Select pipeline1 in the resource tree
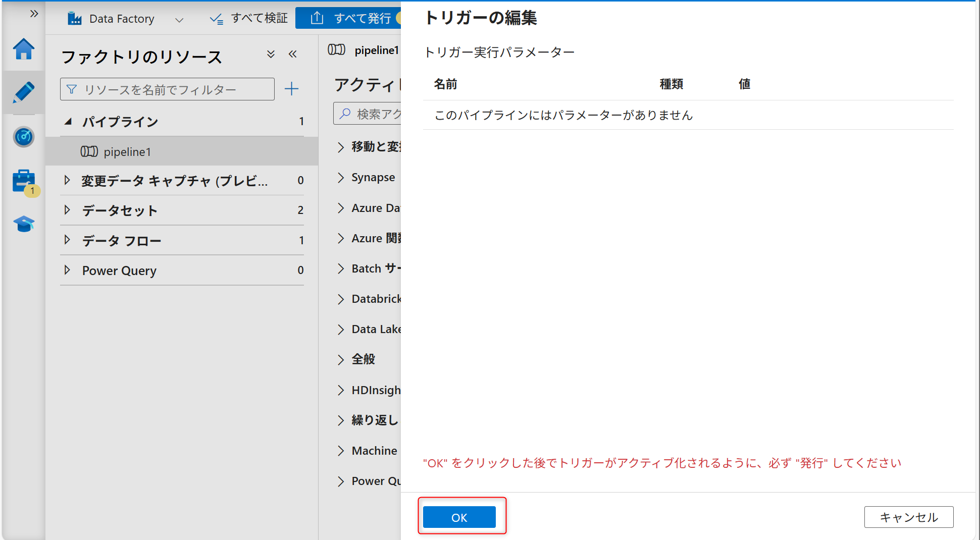The image size is (980, 540). tap(127, 152)
